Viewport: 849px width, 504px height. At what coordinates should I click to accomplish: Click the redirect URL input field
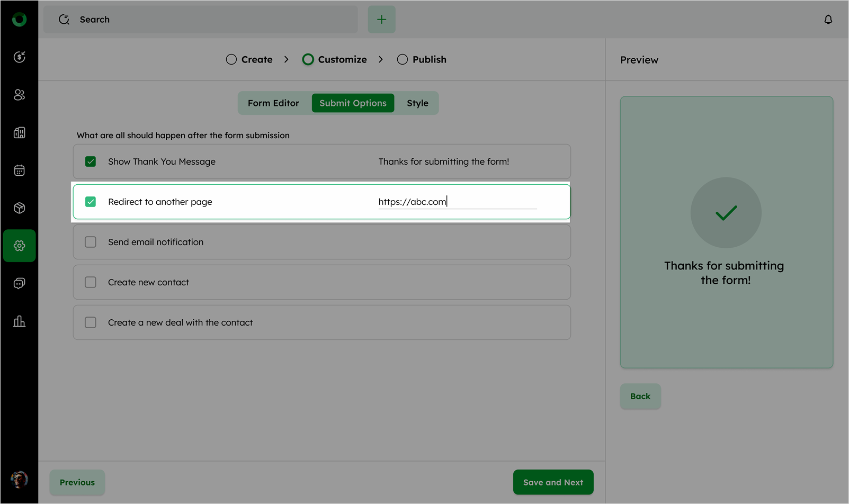(x=457, y=202)
